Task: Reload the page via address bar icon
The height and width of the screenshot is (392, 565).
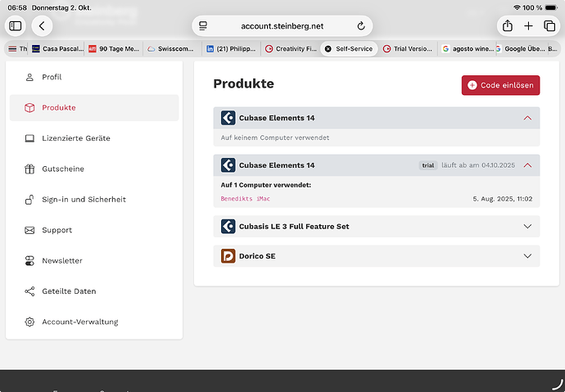Action: 360,26
